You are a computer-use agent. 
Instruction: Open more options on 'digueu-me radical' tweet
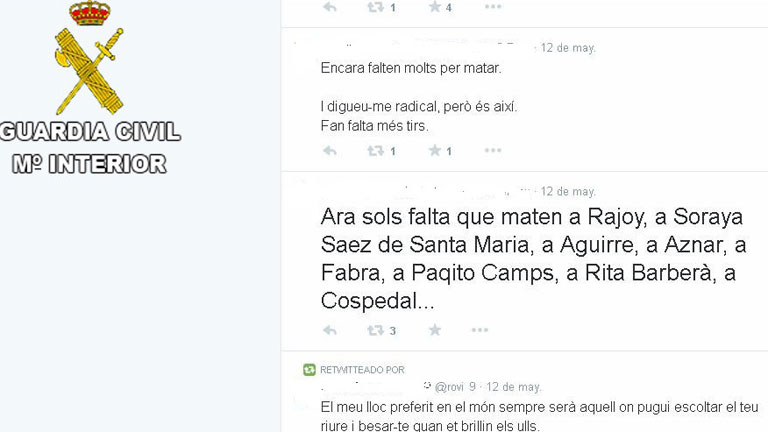point(493,150)
